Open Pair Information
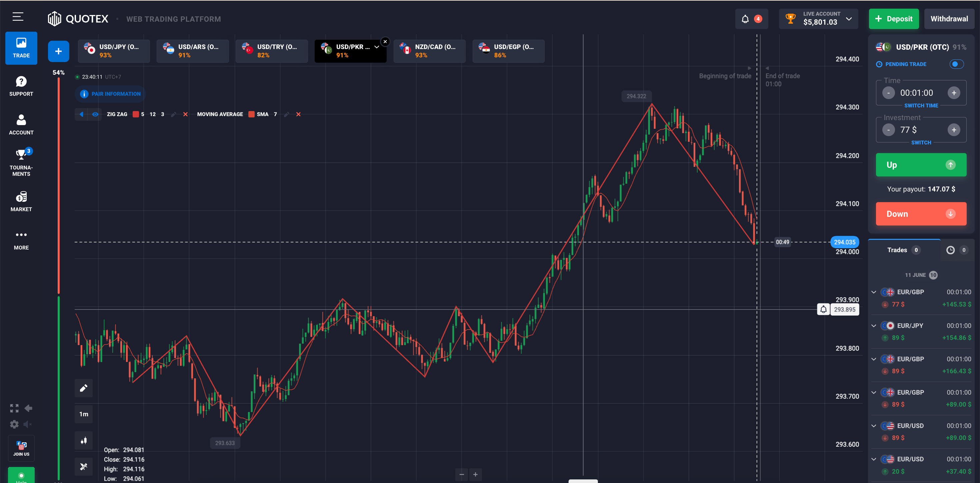 [110, 94]
